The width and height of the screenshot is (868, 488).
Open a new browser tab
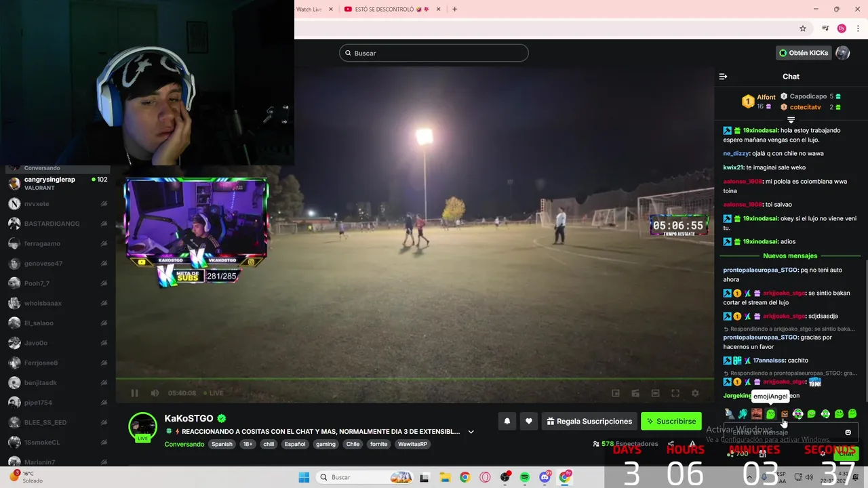tap(454, 9)
